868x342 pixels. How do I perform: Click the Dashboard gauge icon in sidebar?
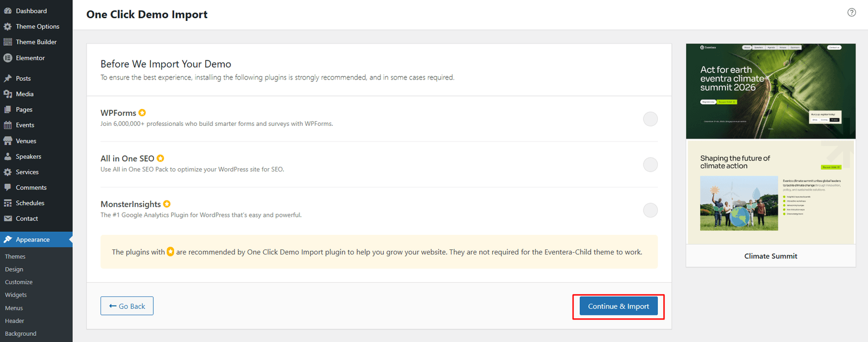tap(8, 11)
